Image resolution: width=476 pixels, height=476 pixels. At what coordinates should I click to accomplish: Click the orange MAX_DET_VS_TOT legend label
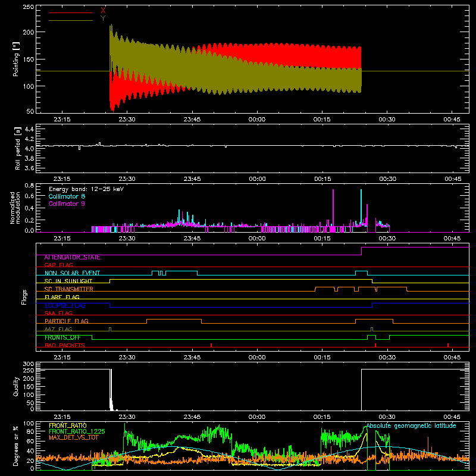(x=74, y=437)
